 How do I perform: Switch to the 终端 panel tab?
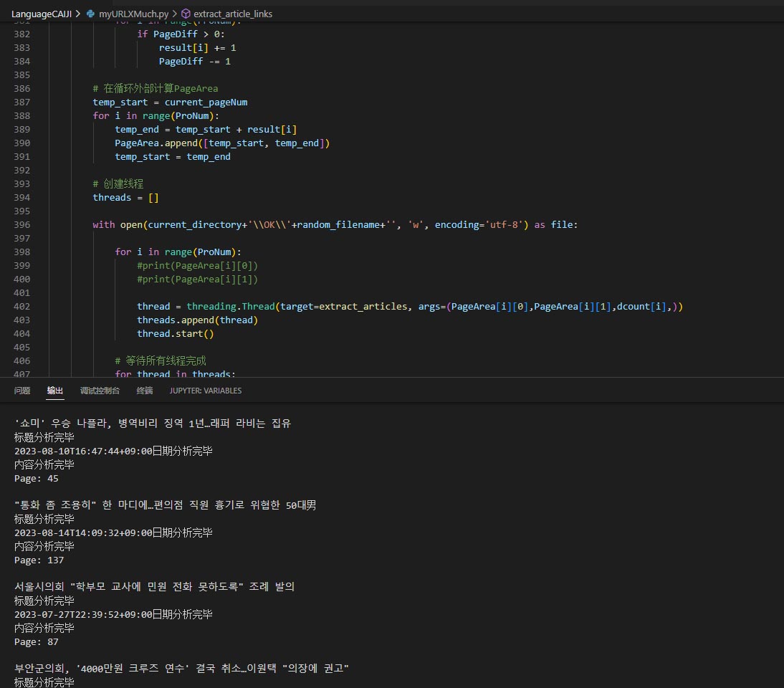pos(145,391)
